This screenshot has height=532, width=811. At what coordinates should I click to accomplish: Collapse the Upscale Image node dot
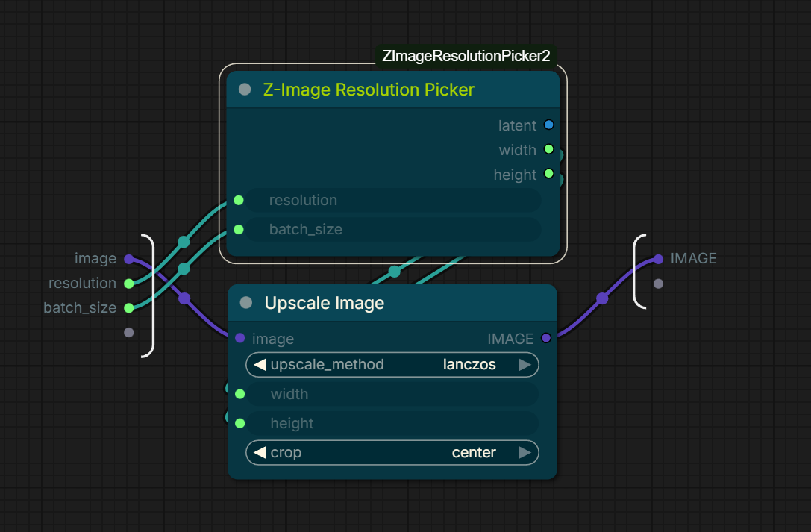246,303
